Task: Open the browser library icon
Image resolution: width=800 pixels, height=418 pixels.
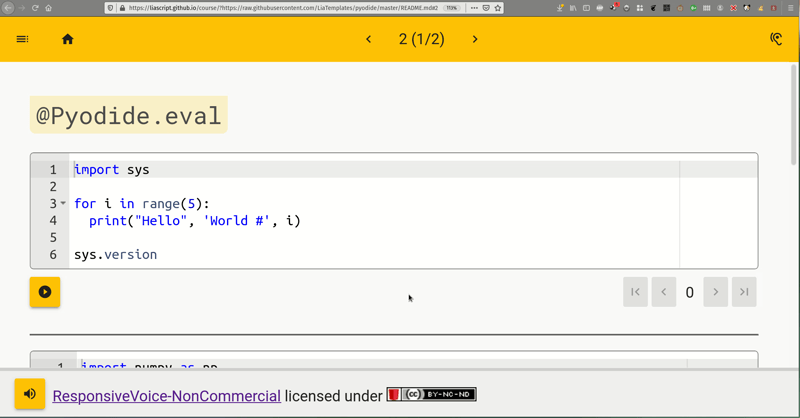Action: [x=573, y=8]
